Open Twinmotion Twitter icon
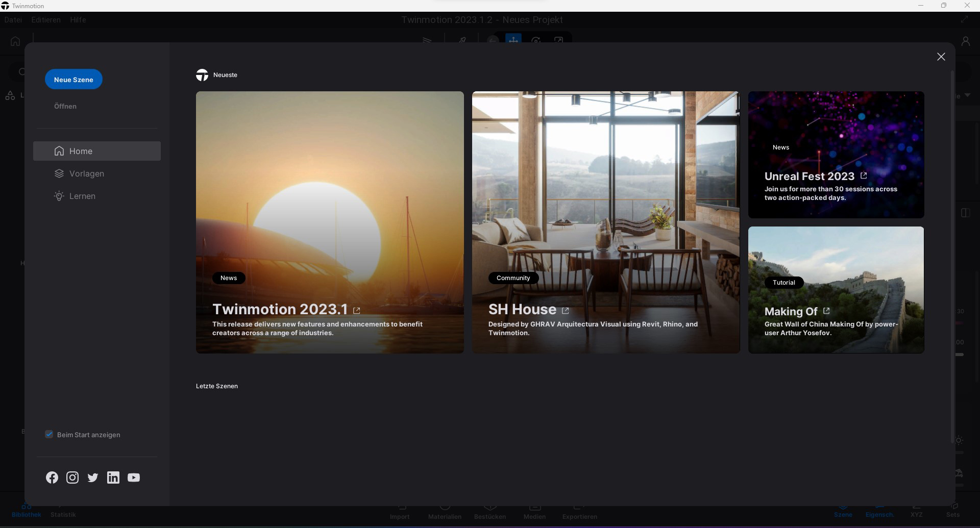The height and width of the screenshot is (528, 980). pos(93,477)
